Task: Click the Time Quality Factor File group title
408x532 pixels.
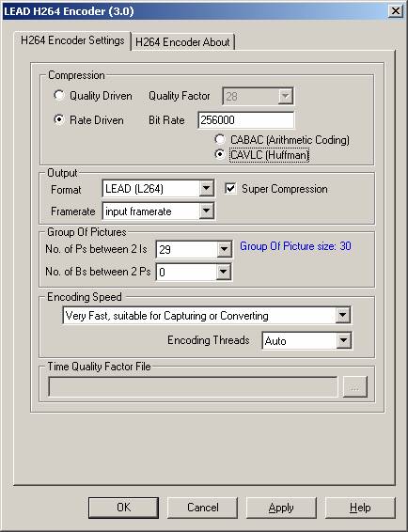Action: [99, 367]
